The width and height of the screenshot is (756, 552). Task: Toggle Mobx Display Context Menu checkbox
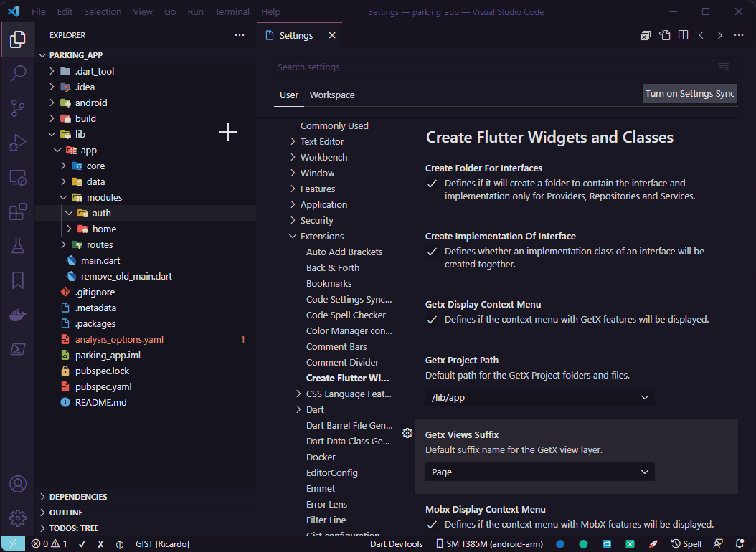[x=432, y=525]
